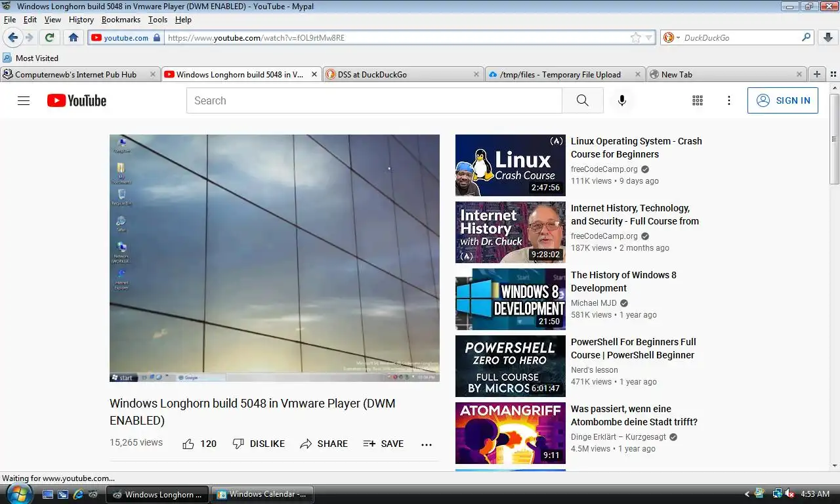Click the SIGN IN button
This screenshot has height=504, width=840.
click(783, 100)
